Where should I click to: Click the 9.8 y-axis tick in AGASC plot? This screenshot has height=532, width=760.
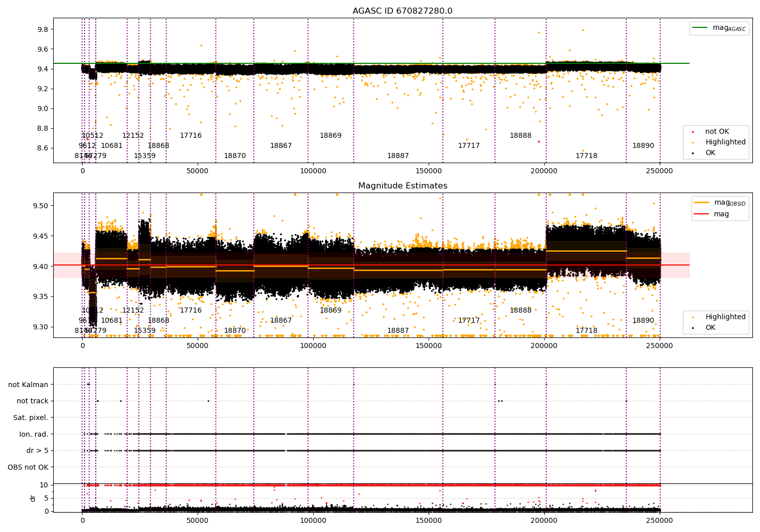(x=43, y=30)
